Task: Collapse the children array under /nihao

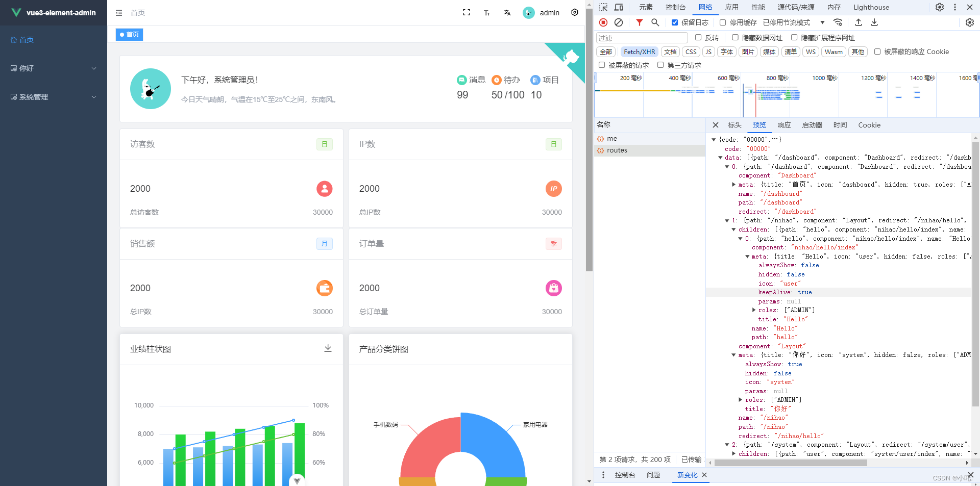Action: [734, 229]
